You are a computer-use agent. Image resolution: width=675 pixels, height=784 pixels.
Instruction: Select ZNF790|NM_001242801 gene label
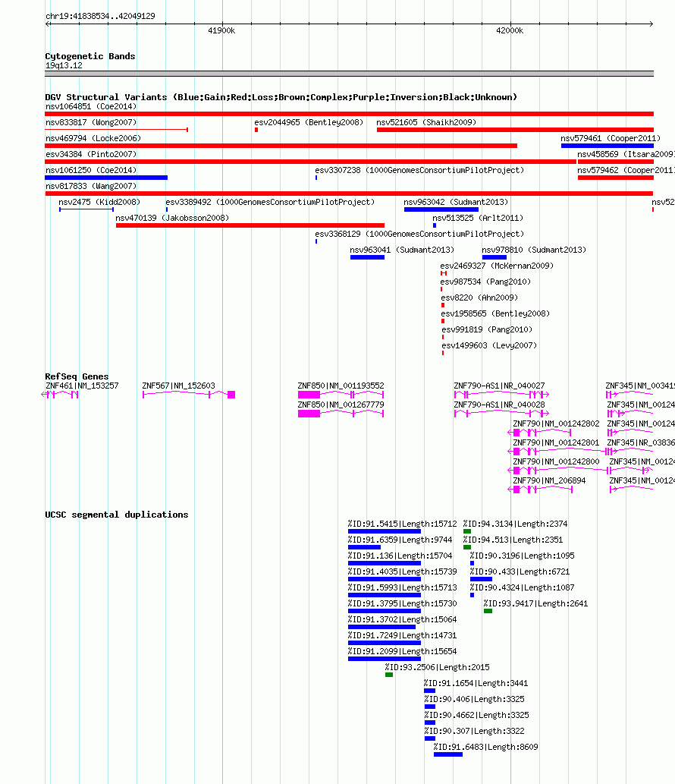pos(556,443)
